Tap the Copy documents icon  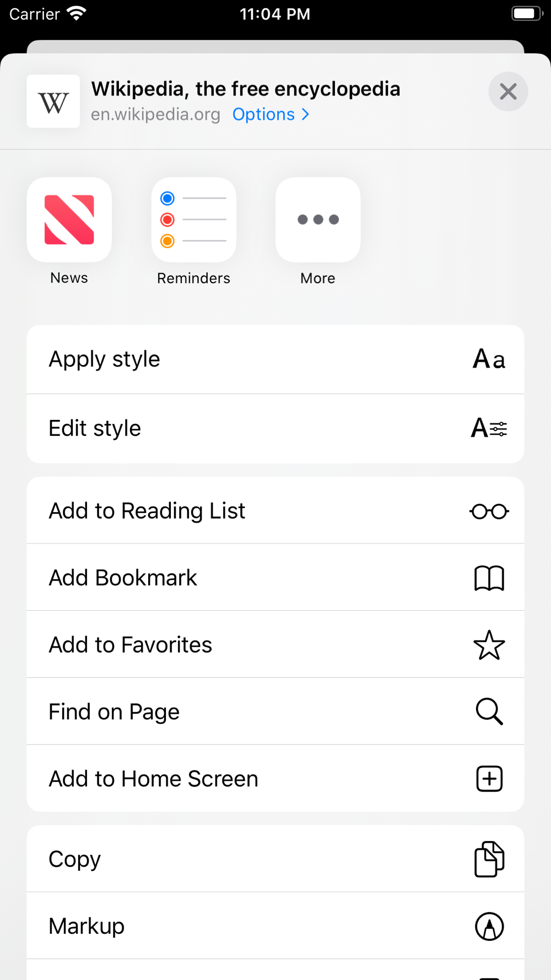pos(489,859)
